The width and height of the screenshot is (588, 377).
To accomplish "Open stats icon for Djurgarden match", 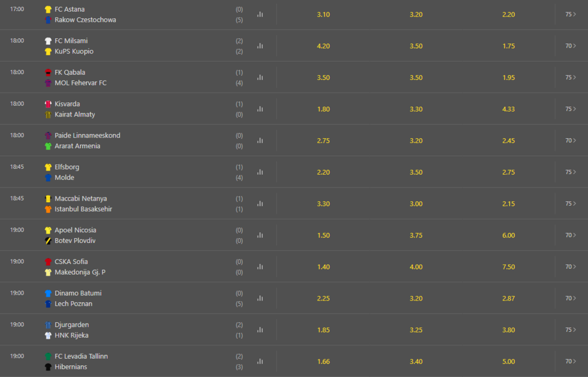I will pyautogui.click(x=260, y=329).
